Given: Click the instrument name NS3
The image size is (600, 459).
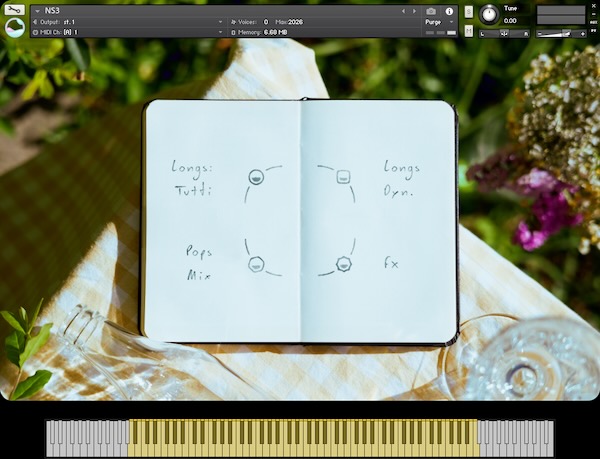Looking at the screenshot, I should pos(52,11).
